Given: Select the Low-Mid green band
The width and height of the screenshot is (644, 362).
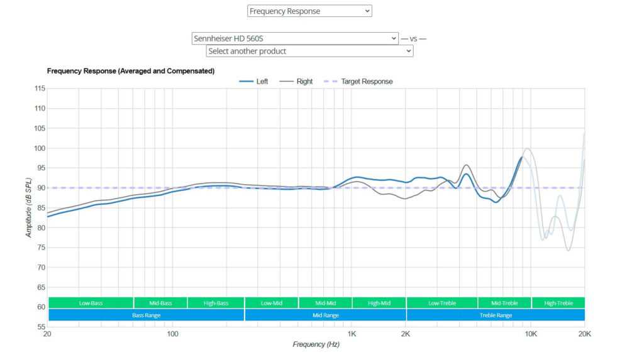Looking at the screenshot, I should tap(272, 303).
